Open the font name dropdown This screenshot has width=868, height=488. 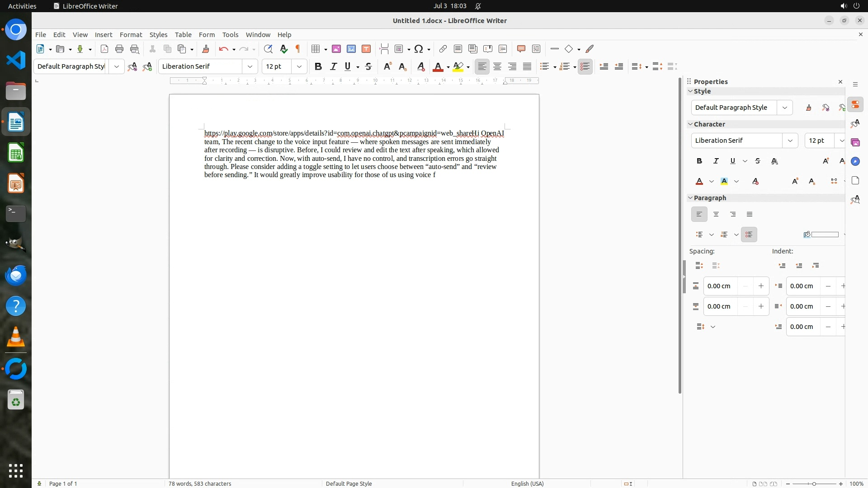click(250, 66)
